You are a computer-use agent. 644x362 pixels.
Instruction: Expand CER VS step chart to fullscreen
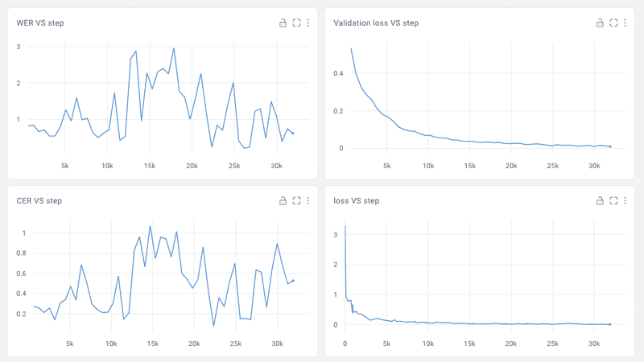(296, 200)
